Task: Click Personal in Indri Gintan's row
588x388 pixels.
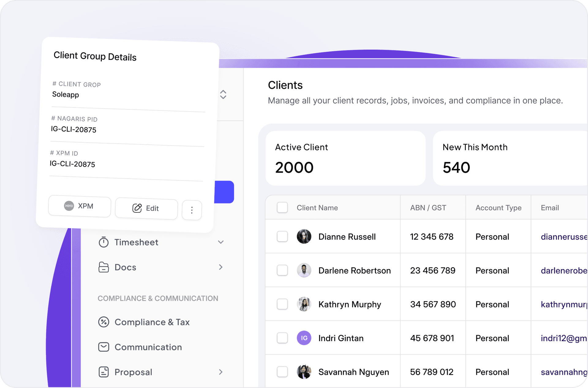Action: [x=492, y=338]
